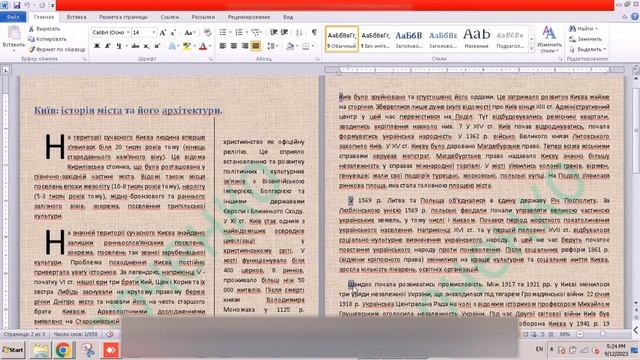Apply text effects glowing A icon

tap(172, 46)
